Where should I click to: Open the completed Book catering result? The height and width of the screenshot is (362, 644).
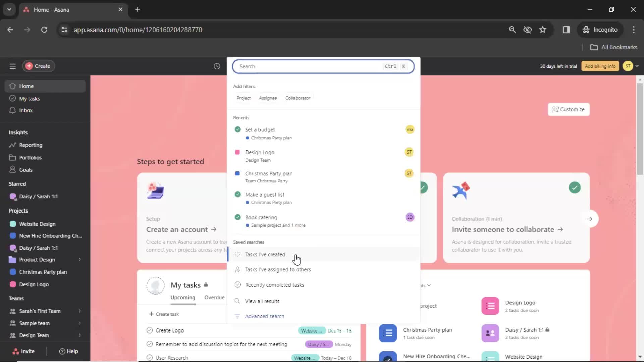[x=323, y=221]
